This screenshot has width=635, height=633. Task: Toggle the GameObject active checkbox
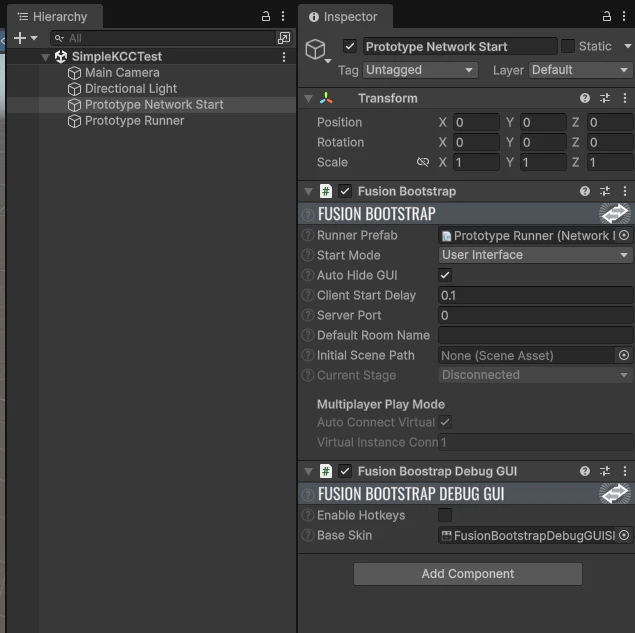(350, 46)
